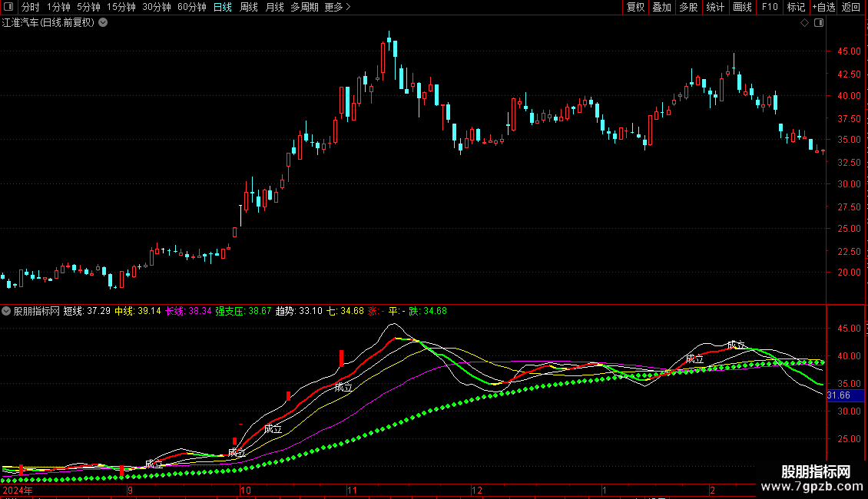Click the 股朋指标网 indicator name
The width and height of the screenshot is (868, 499).
tap(37, 311)
